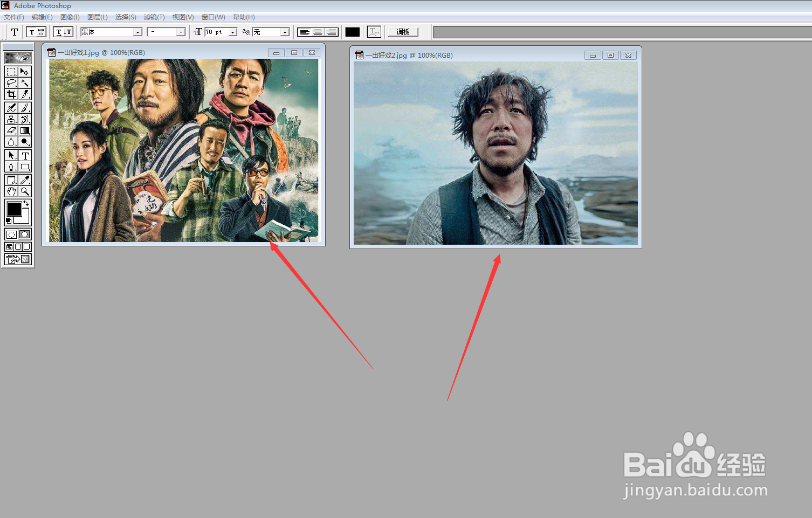Image resolution: width=812 pixels, height=518 pixels.
Task: Select the Crop tool
Action: coord(11,94)
